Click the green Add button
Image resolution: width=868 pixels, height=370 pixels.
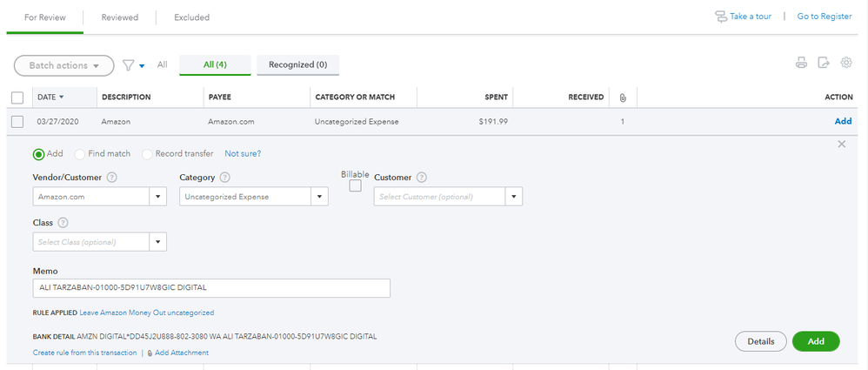pos(816,341)
